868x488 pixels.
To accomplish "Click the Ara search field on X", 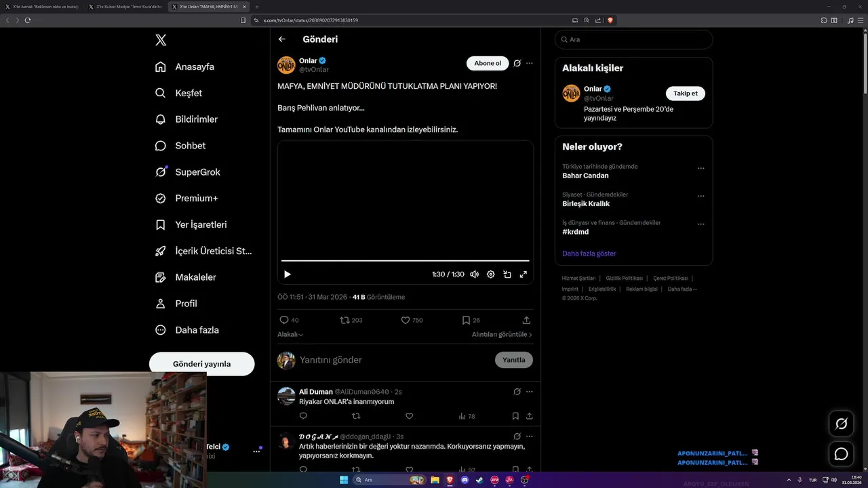I will click(x=633, y=39).
